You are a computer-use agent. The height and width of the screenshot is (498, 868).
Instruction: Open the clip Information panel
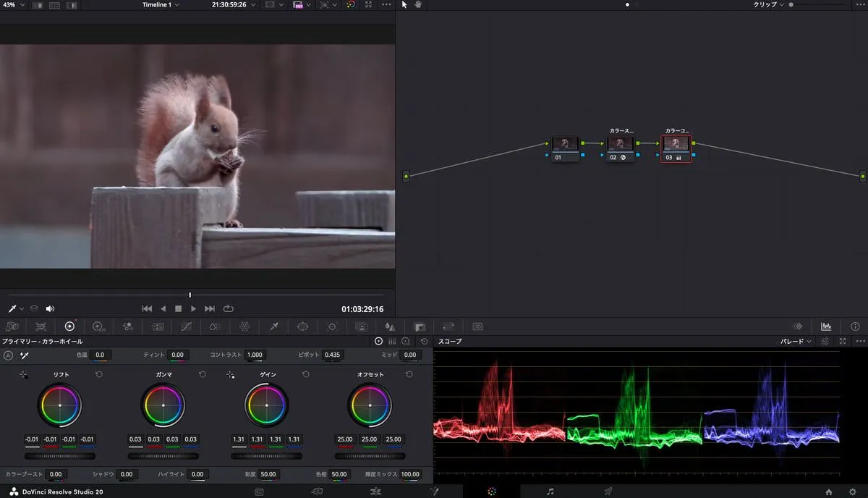[x=855, y=326]
